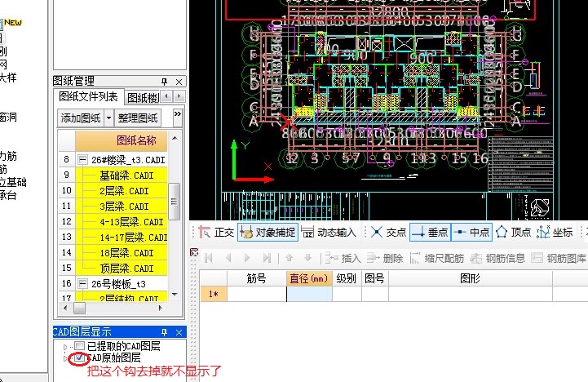Select 18层梁.CADI drawing
Screen dimensions: 588x382
pos(122,253)
